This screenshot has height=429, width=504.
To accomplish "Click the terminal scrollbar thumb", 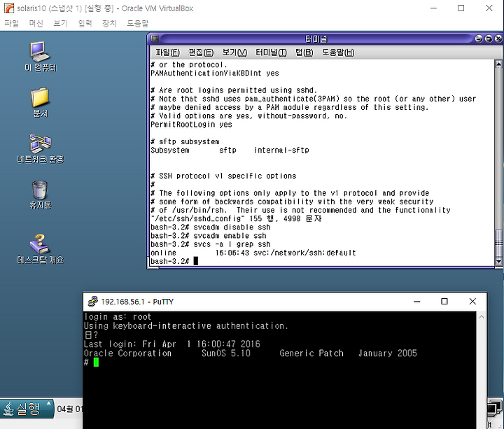I will pyautogui.click(x=498, y=244).
